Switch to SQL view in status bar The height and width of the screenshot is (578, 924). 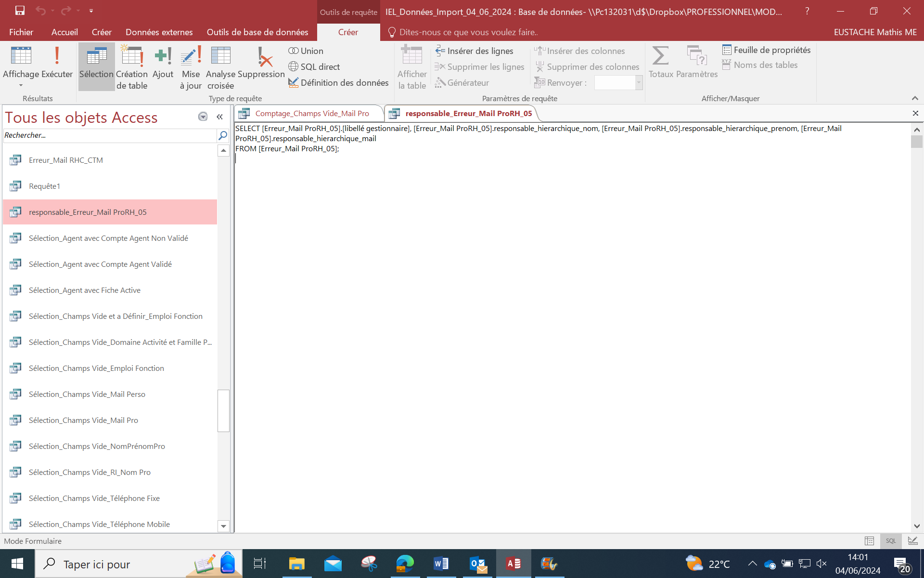click(891, 541)
